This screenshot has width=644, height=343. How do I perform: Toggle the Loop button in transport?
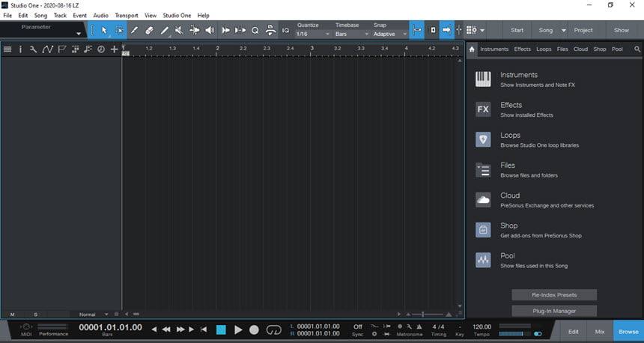tap(273, 330)
